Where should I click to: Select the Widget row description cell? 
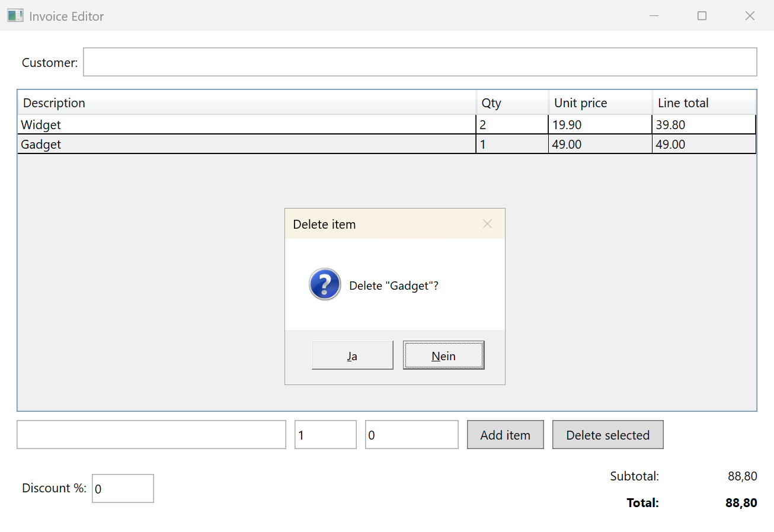247,125
